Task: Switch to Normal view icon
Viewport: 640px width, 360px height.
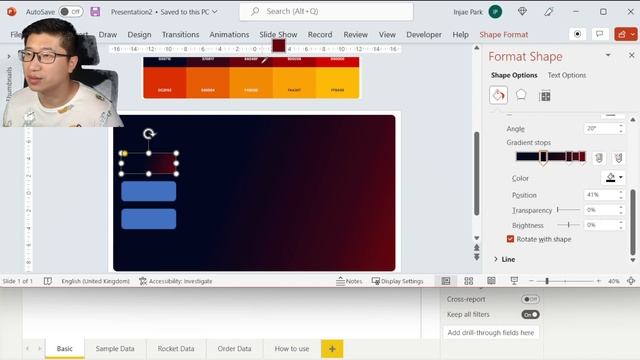Action: tap(446, 281)
